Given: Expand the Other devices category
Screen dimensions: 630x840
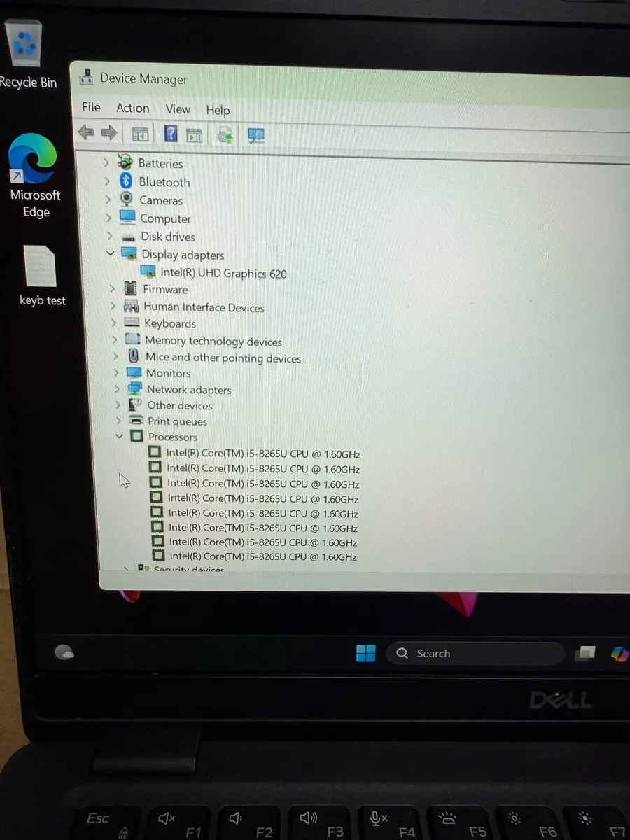Looking at the screenshot, I should coord(118,405).
